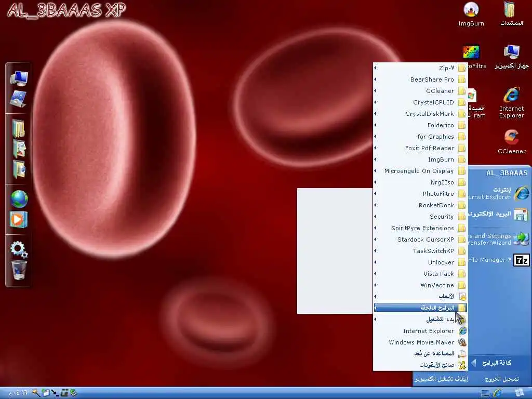Click the taskbar clock
Screen dimensions: 532x399
coord(18,393)
